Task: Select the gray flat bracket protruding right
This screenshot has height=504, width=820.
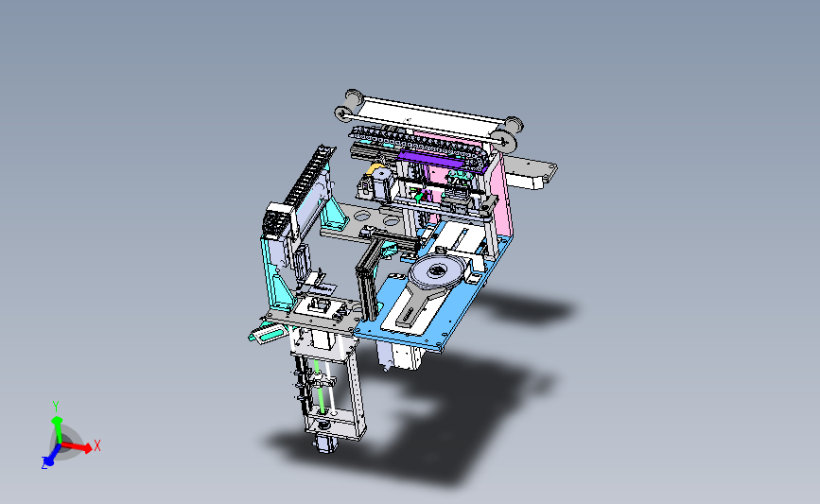Action: coord(530,168)
